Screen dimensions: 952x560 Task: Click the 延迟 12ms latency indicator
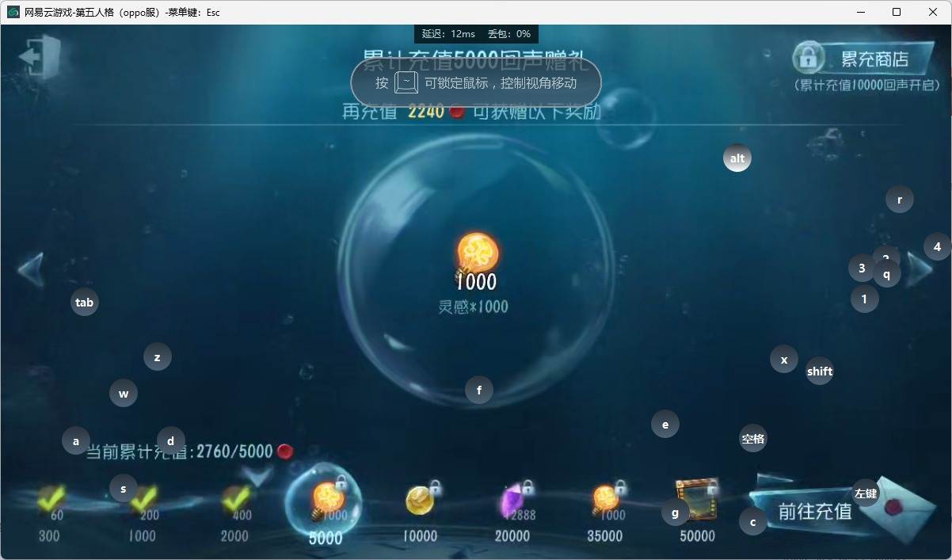click(448, 34)
